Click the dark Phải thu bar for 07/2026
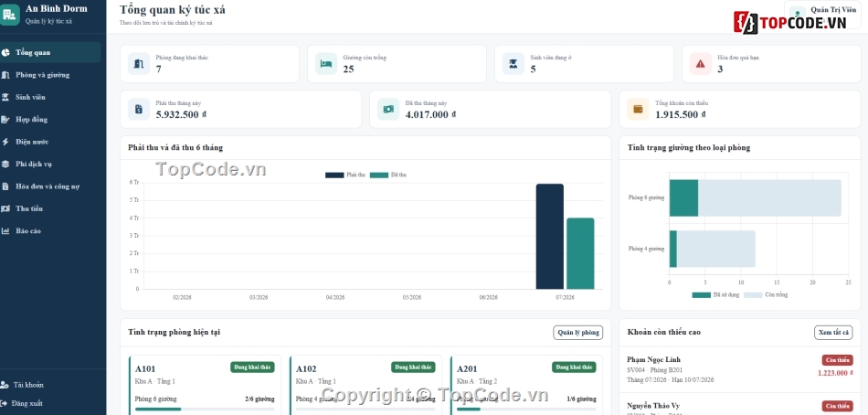The height and width of the screenshot is (415, 868). (550, 237)
